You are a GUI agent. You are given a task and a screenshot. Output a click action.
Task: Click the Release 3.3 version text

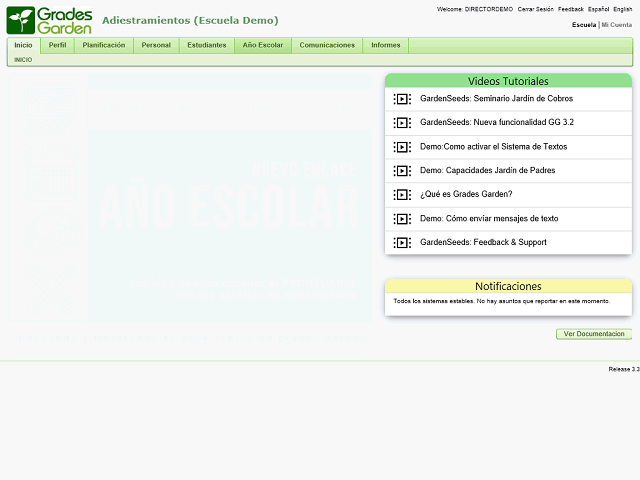tap(624, 369)
